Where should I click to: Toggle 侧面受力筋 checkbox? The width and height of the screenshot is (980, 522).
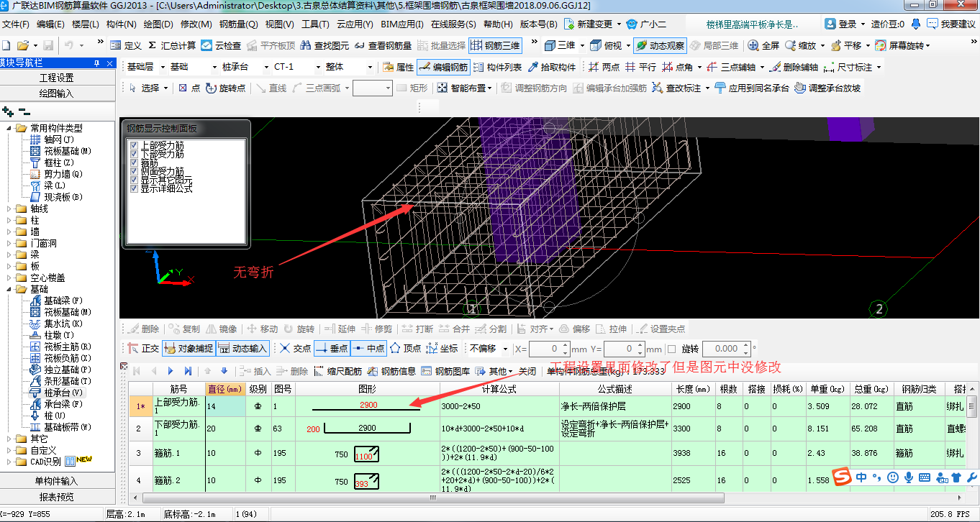[x=134, y=171]
